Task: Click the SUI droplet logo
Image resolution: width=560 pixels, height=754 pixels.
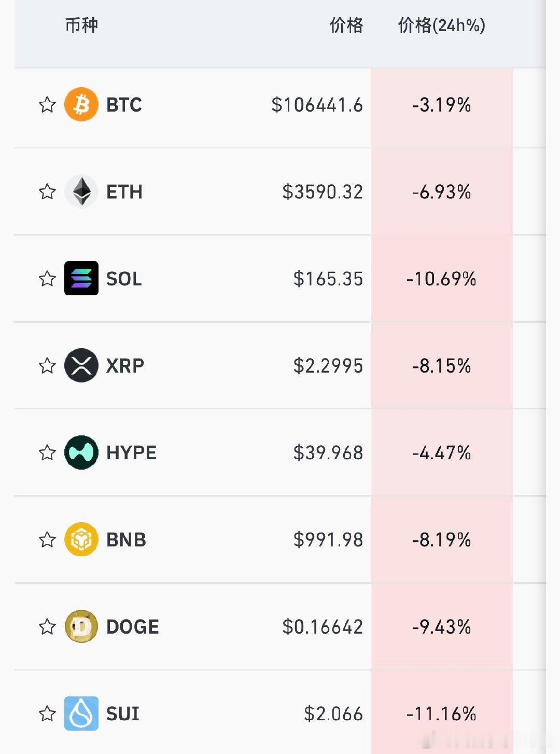Action: point(81,714)
